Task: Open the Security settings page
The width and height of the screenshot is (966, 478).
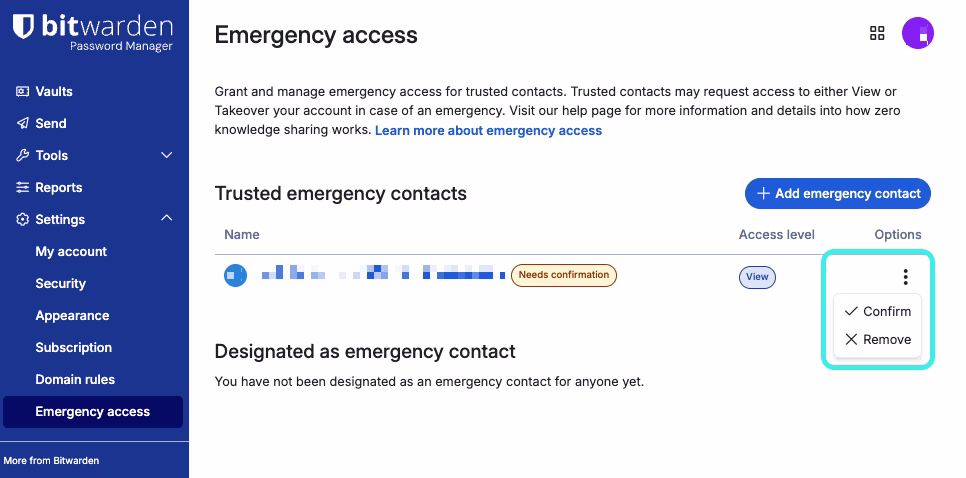Action: pos(61,283)
